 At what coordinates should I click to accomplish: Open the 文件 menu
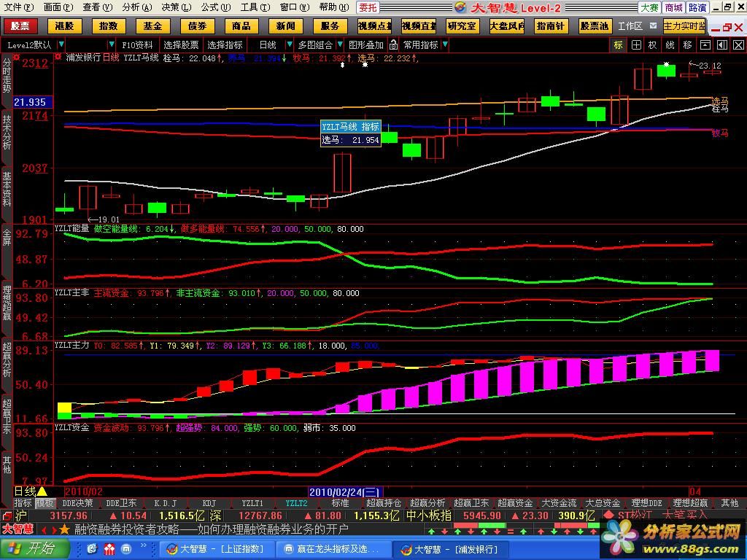pos(19,7)
